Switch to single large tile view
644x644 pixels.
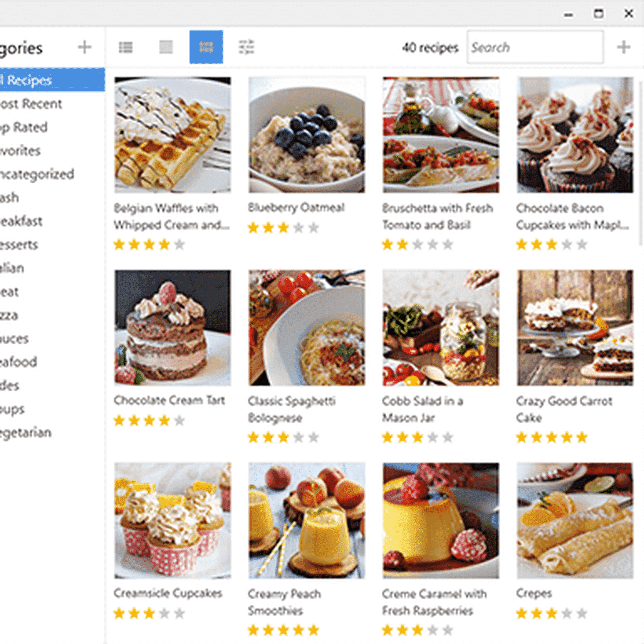[x=166, y=47]
